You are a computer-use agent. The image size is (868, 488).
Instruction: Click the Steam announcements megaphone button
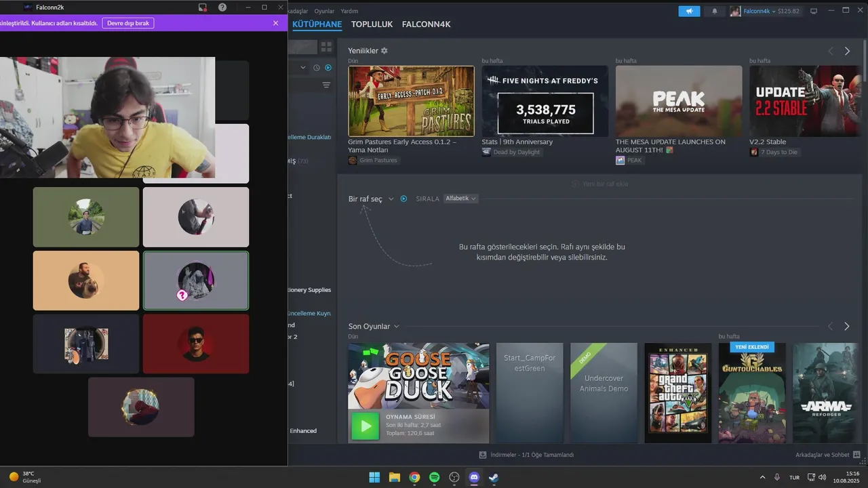[x=689, y=11]
